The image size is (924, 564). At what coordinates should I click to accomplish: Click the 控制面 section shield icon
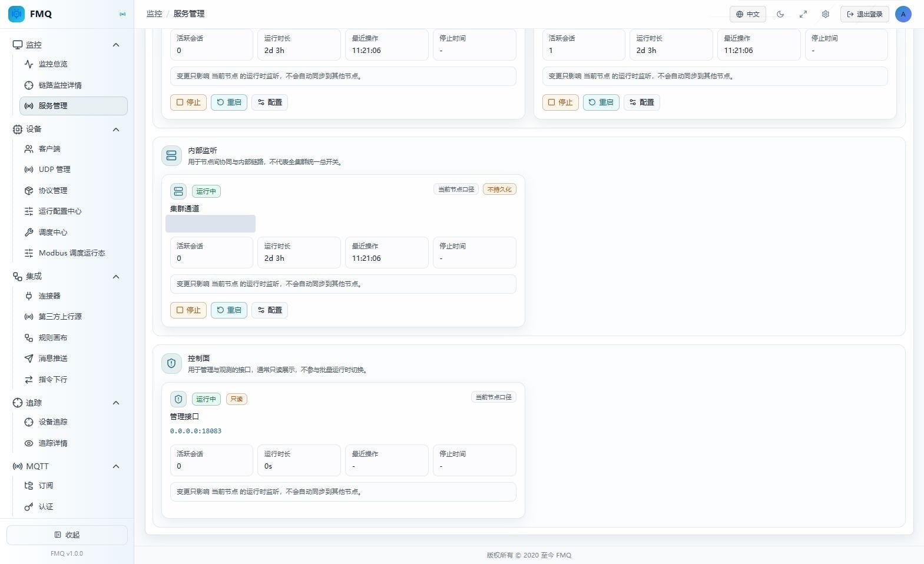[x=171, y=363]
